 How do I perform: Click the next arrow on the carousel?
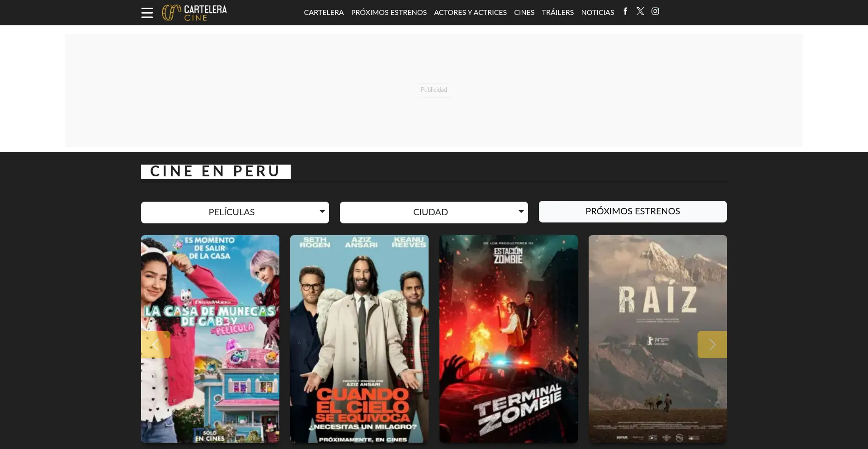tap(712, 345)
